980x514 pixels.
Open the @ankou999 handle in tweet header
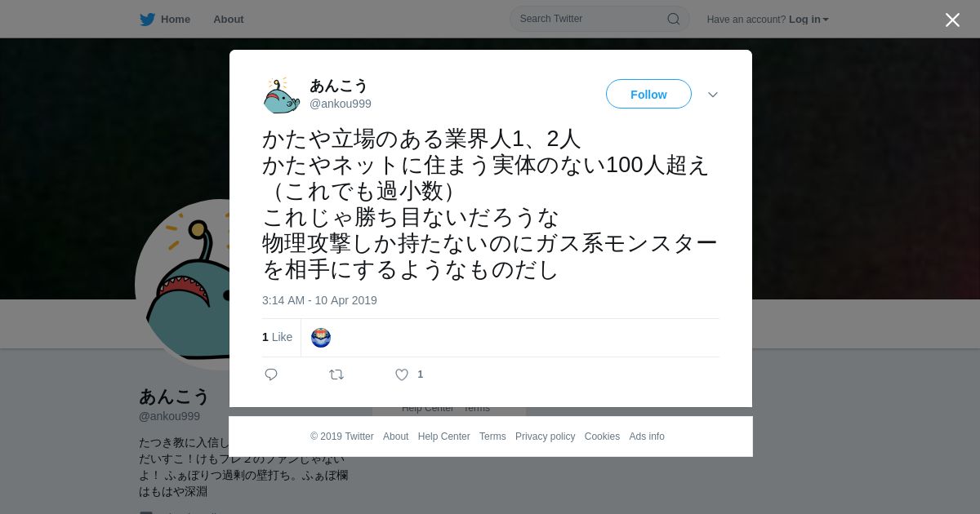[341, 104]
